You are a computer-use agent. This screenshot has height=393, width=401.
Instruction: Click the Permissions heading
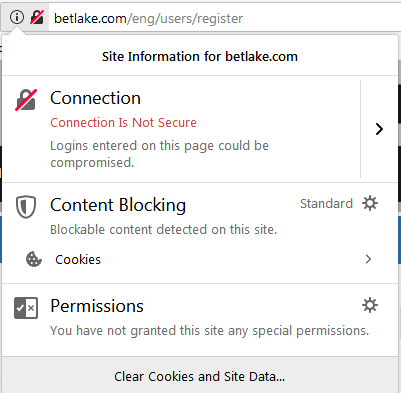pos(97,306)
